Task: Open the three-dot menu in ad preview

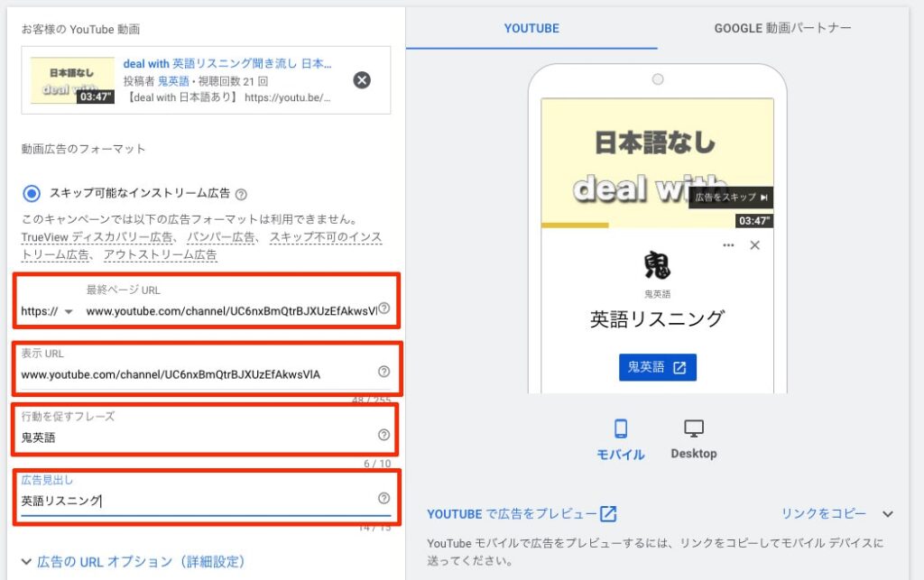Action: 729,245
